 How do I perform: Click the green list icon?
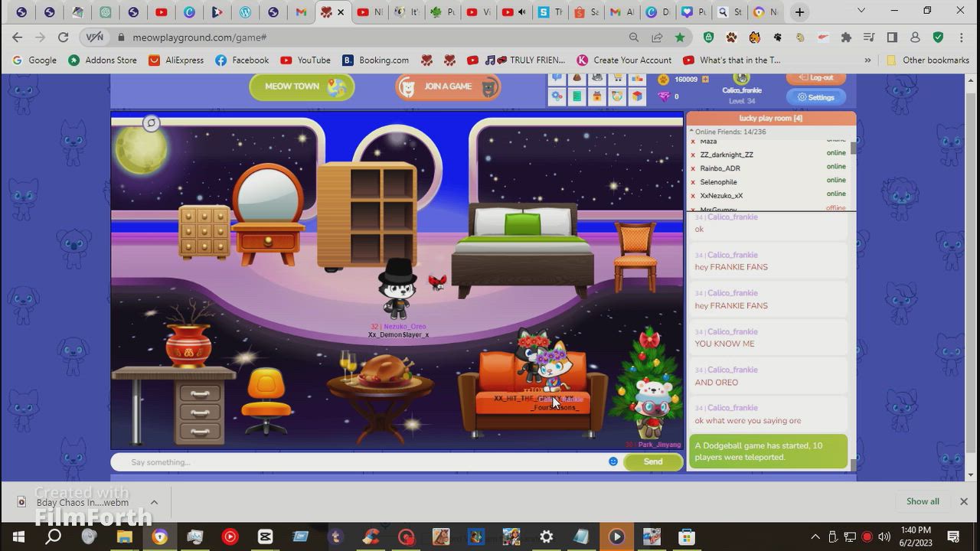(577, 96)
